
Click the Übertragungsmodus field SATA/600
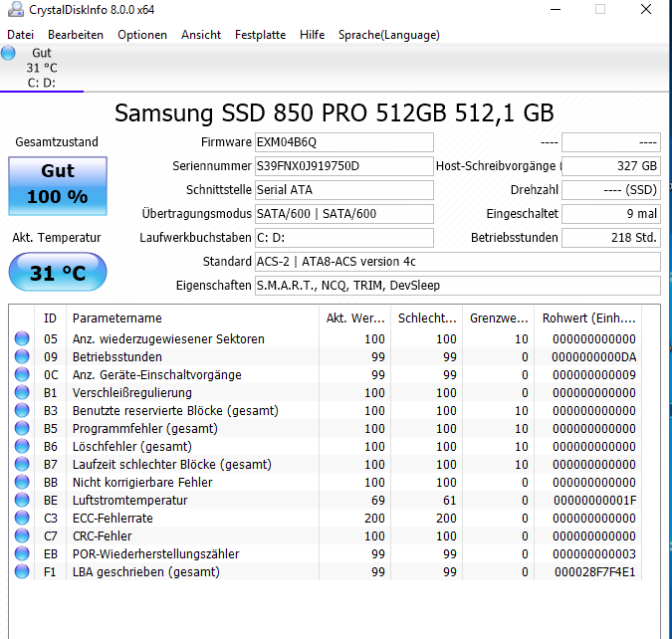[x=344, y=214]
